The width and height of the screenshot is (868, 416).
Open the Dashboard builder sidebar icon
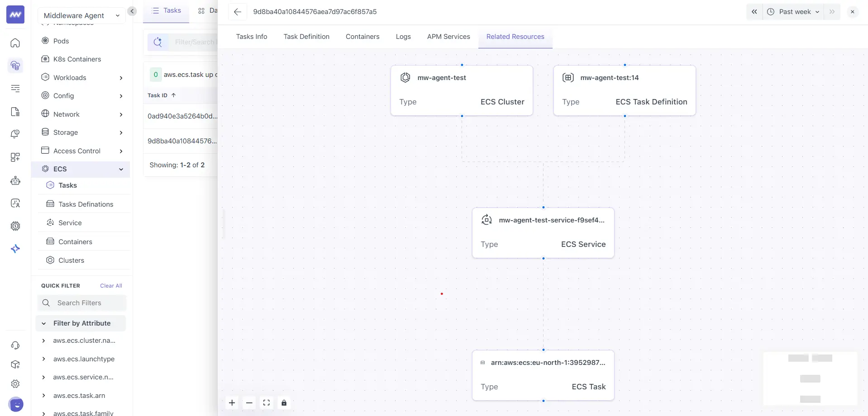click(x=15, y=157)
